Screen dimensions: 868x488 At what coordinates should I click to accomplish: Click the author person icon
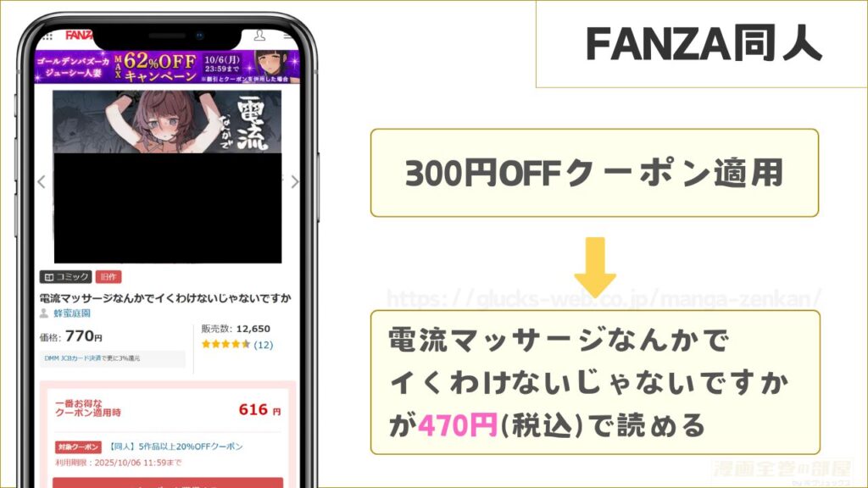click(x=44, y=313)
